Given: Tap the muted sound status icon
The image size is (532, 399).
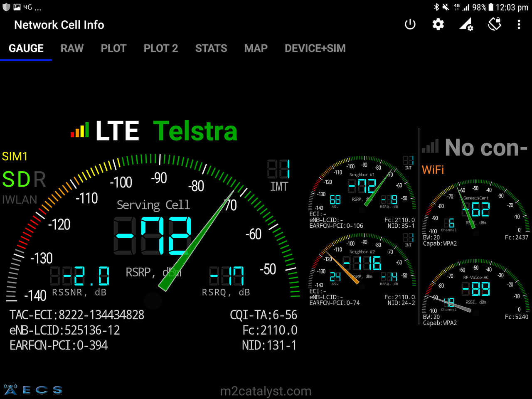Looking at the screenshot, I should coord(446,7).
